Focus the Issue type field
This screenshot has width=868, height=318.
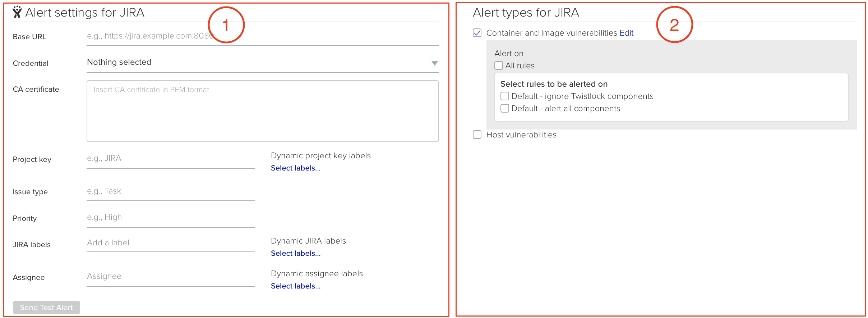point(171,191)
